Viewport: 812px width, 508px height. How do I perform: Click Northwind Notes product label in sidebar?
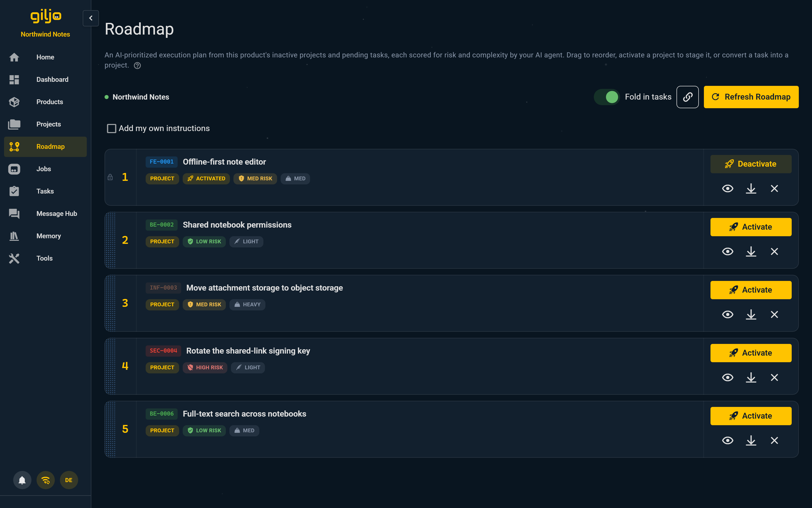pos(45,34)
